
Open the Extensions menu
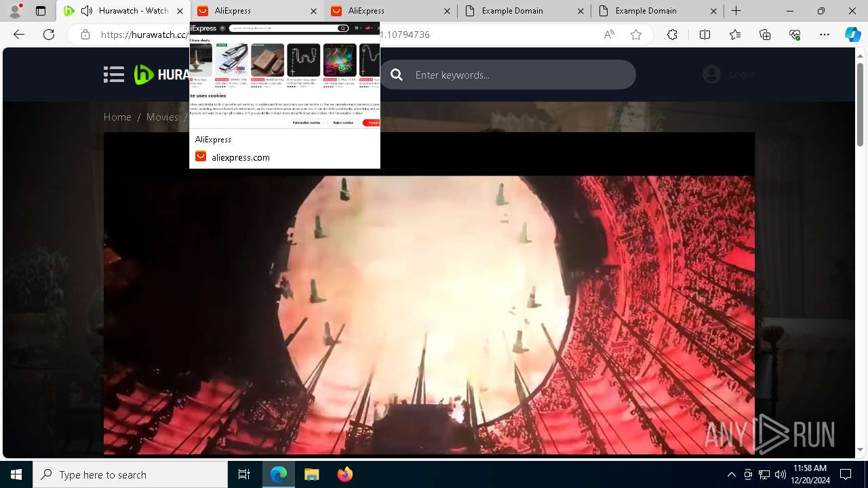672,35
